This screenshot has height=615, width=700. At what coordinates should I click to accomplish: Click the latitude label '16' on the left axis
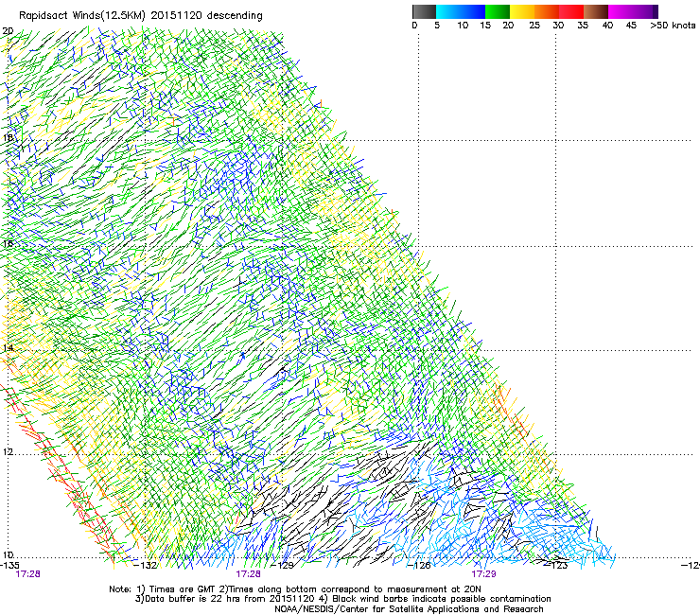[8, 243]
